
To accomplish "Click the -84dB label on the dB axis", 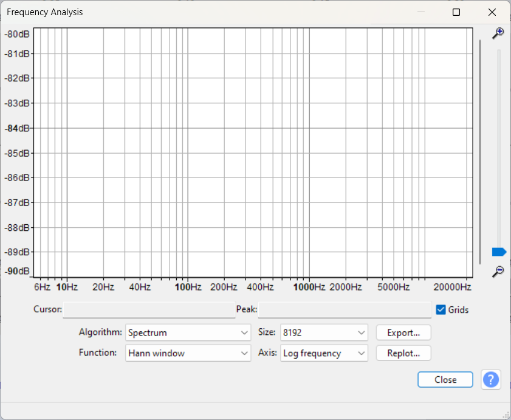I will point(17,128).
